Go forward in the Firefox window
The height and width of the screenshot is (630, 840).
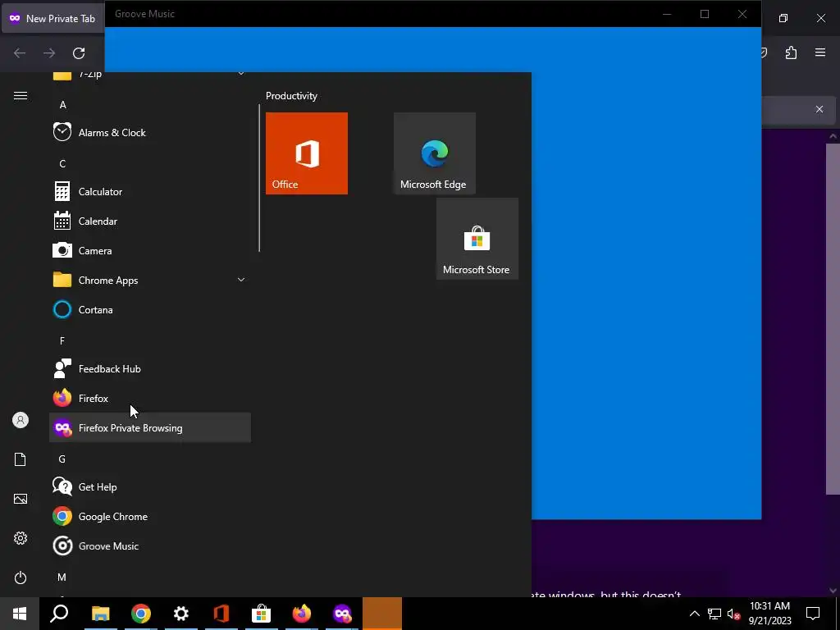click(49, 52)
